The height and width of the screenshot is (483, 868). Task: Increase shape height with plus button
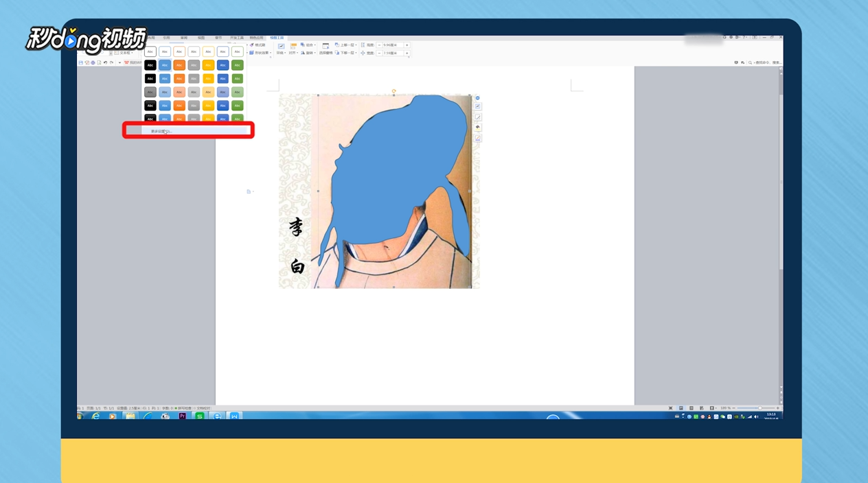point(407,45)
